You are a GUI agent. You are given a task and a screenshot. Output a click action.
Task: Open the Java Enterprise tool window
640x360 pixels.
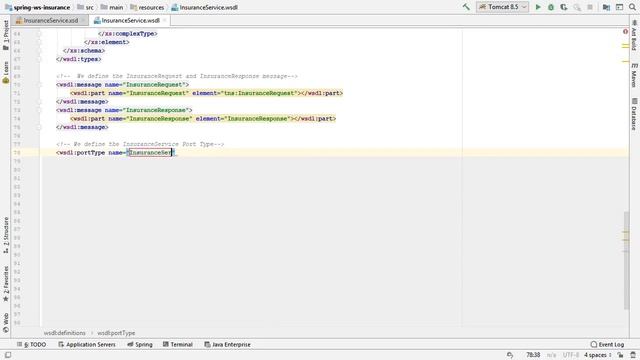[227, 344]
